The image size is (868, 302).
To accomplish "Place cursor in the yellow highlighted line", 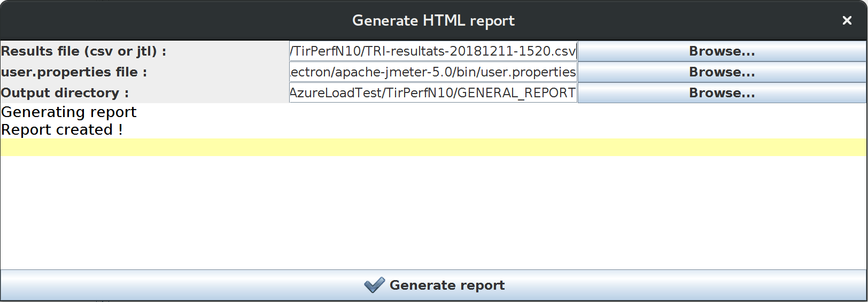I will tap(433, 148).
